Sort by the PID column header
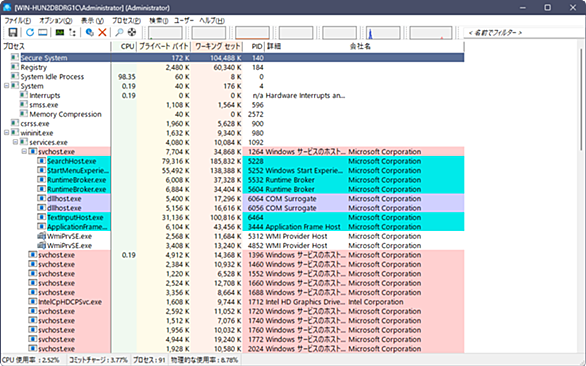The width and height of the screenshot is (586, 366). click(x=254, y=46)
